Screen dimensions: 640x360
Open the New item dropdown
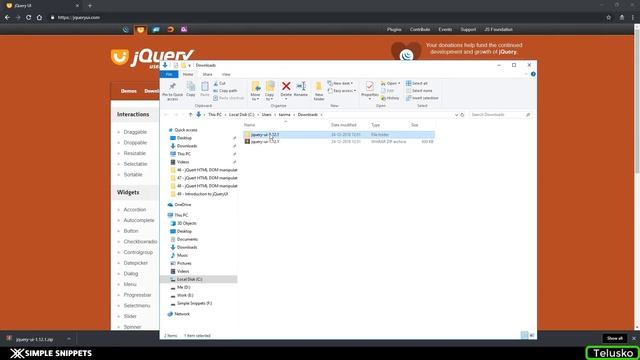coord(340,83)
